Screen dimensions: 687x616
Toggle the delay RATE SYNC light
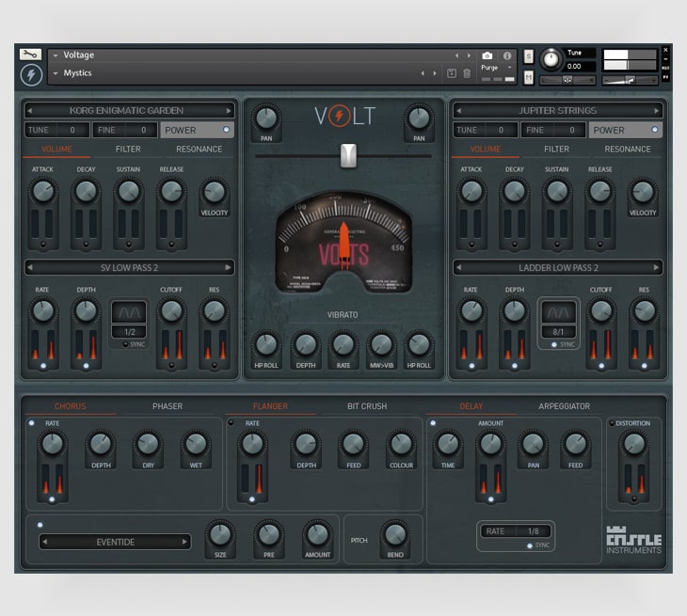coord(530,545)
